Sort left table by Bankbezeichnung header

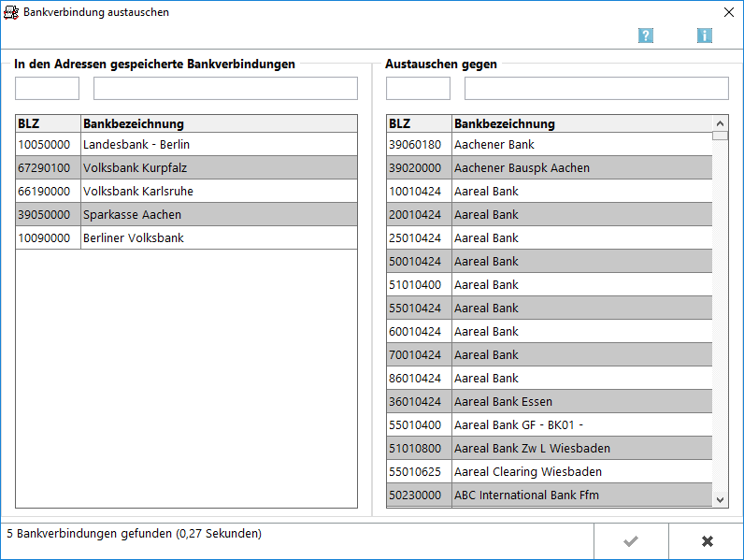[219, 123]
